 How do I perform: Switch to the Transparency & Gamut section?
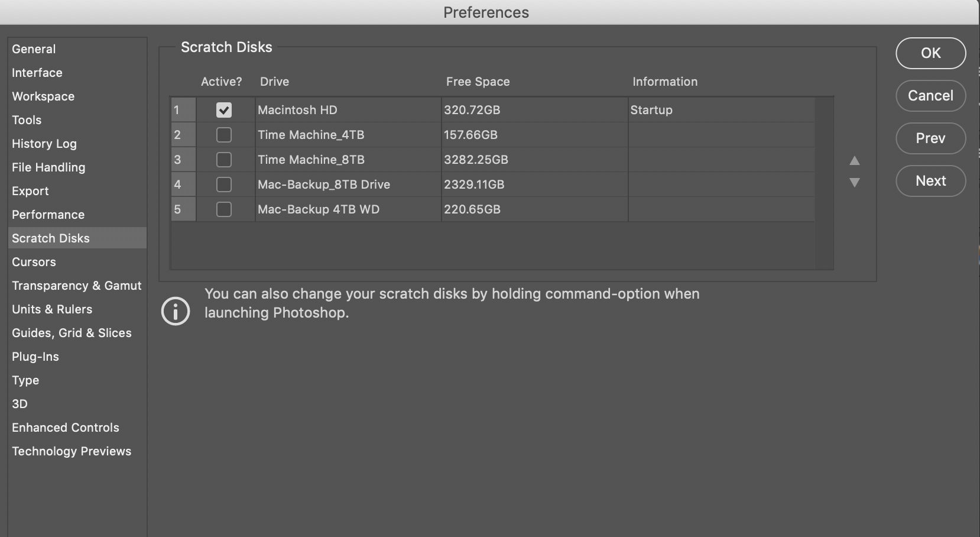click(76, 286)
